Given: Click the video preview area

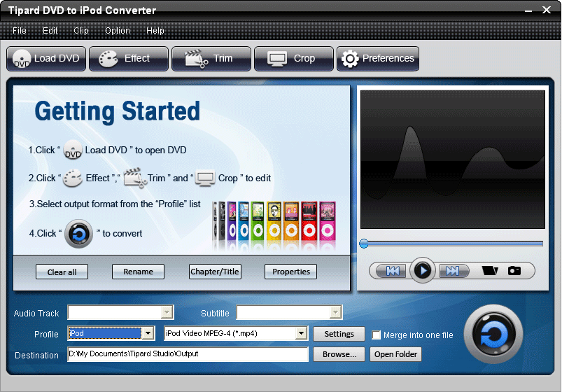Looking at the screenshot, I should [x=453, y=159].
